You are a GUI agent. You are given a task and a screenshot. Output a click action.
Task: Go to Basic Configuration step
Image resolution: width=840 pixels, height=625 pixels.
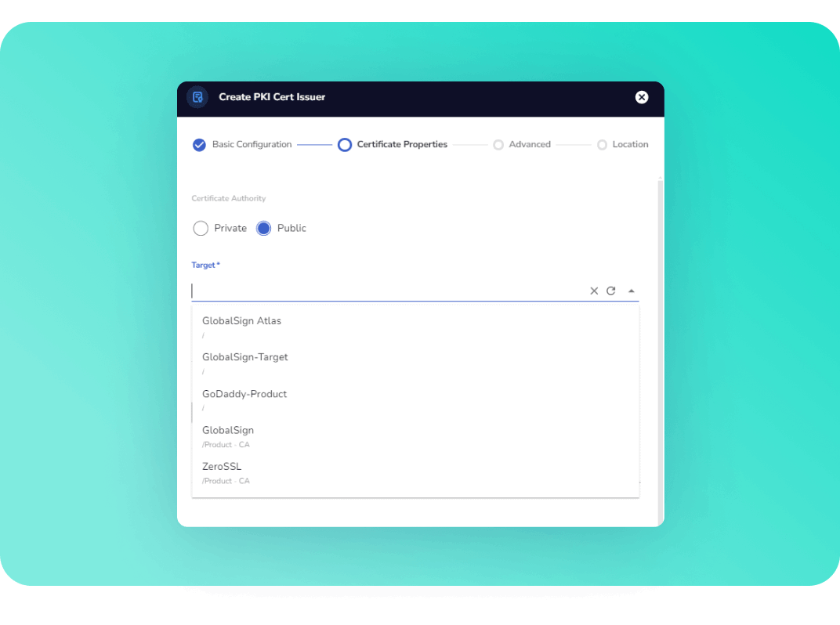click(252, 145)
